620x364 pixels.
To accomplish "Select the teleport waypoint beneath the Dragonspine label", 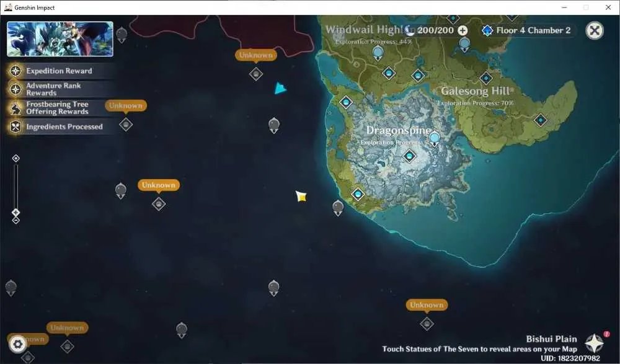I will pos(409,156).
